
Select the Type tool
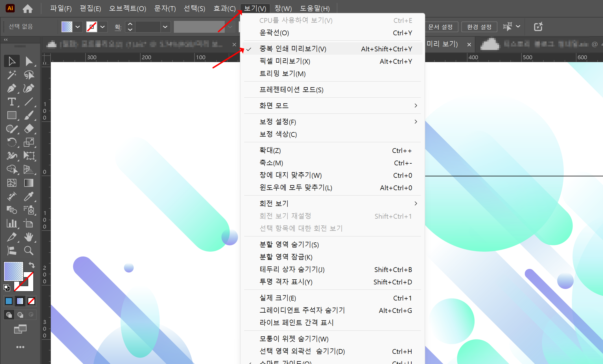point(12,102)
